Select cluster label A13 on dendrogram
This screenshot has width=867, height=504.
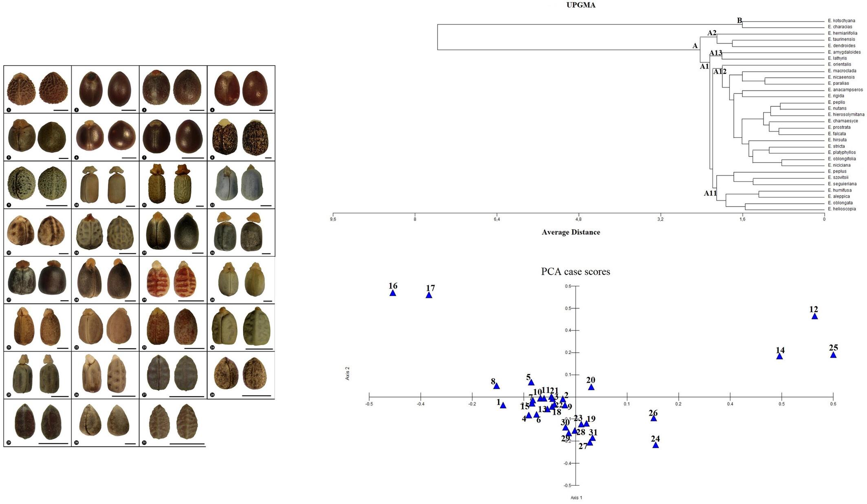[x=715, y=53]
